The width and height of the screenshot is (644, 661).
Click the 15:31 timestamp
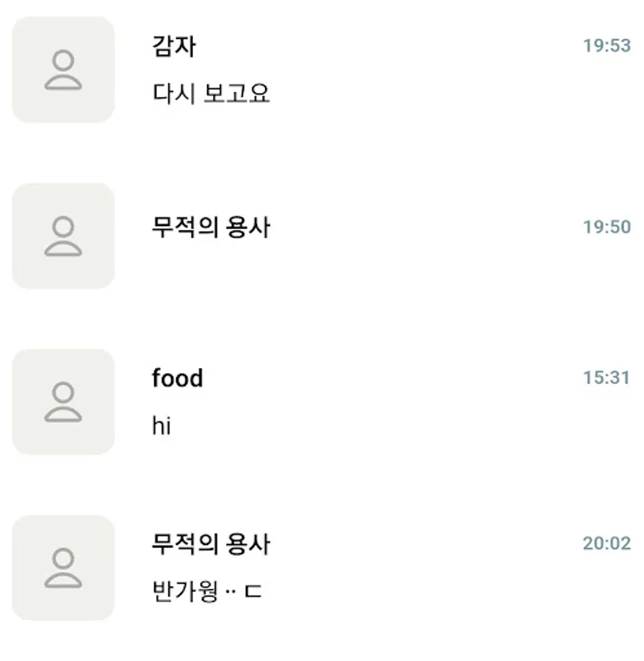point(606,378)
